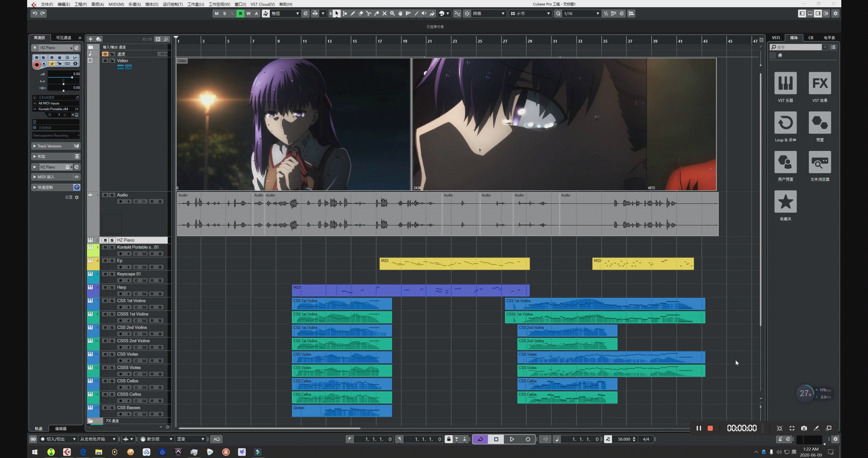Open VST Effects FX tile
The height and width of the screenshot is (458, 868).
pos(819,83)
